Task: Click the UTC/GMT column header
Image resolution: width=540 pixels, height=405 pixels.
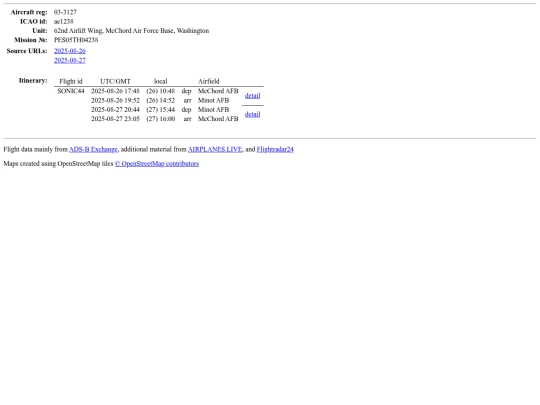Action: click(115, 82)
